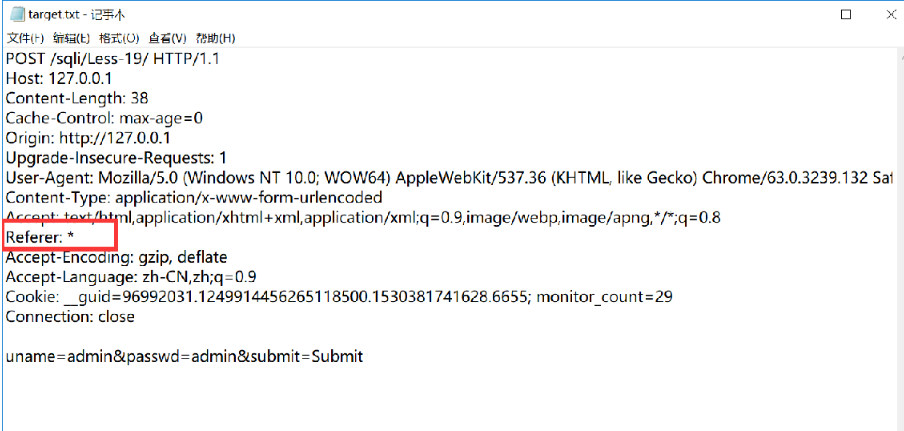Maximize the Notepad window
The width and height of the screenshot is (904, 431).
[x=846, y=15]
